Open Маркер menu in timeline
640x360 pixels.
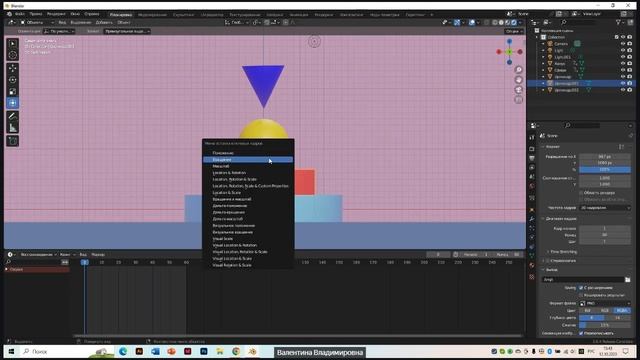pyautogui.click(x=98, y=255)
